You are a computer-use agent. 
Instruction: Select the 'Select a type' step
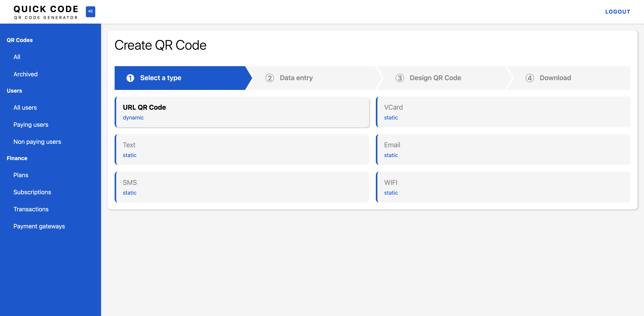click(x=183, y=78)
